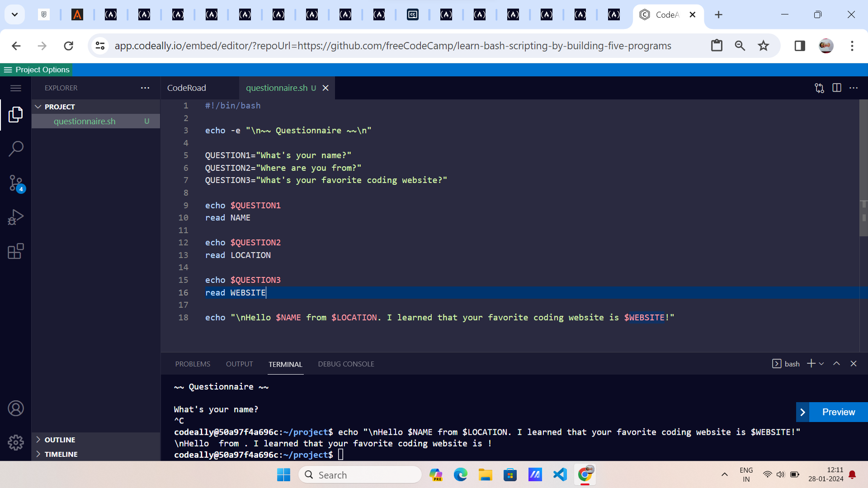The image size is (868, 488).
Task: Open the Run and Debug view
Action: [x=16, y=217]
